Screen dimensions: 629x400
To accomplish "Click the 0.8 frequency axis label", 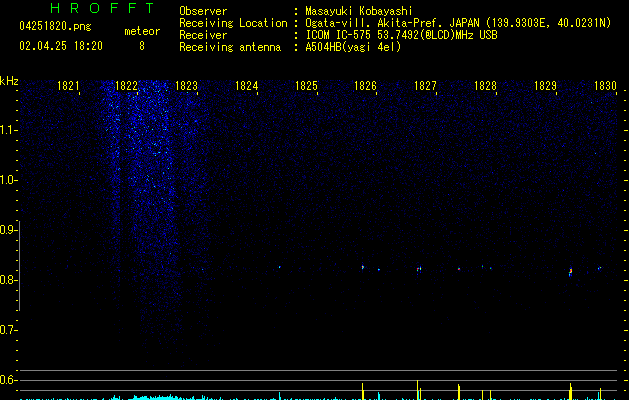I will coord(8,280).
